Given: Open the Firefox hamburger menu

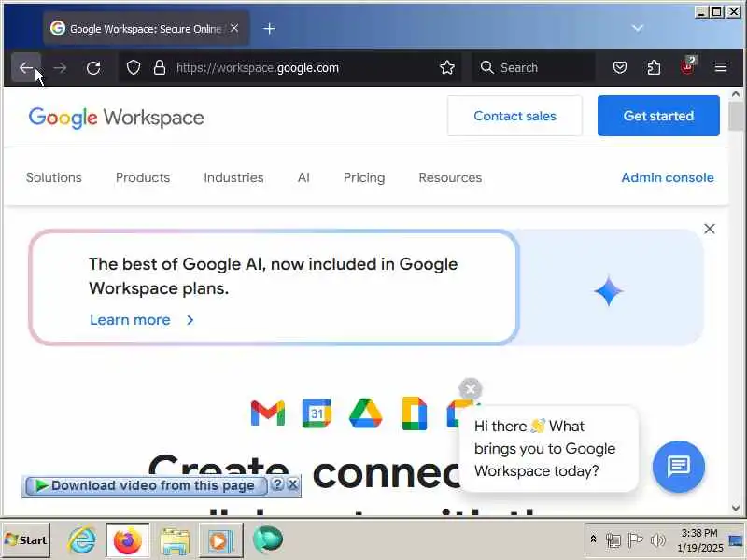Looking at the screenshot, I should [x=721, y=67].
